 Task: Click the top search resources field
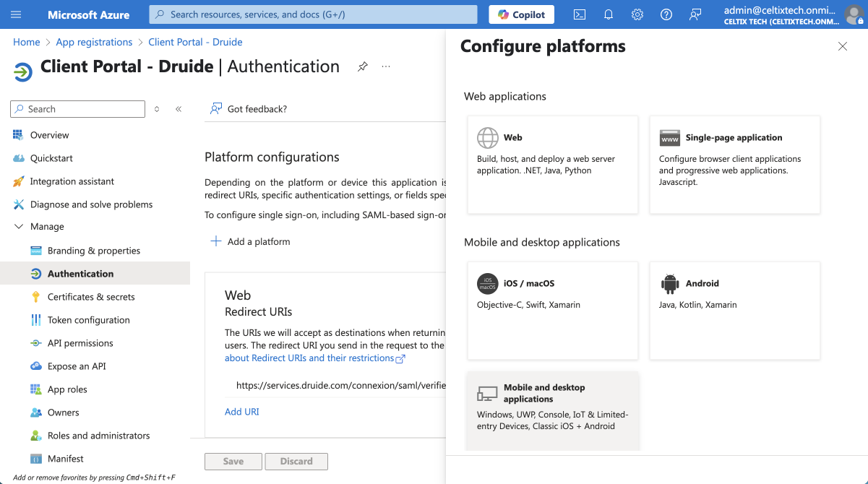click(313, 14)
